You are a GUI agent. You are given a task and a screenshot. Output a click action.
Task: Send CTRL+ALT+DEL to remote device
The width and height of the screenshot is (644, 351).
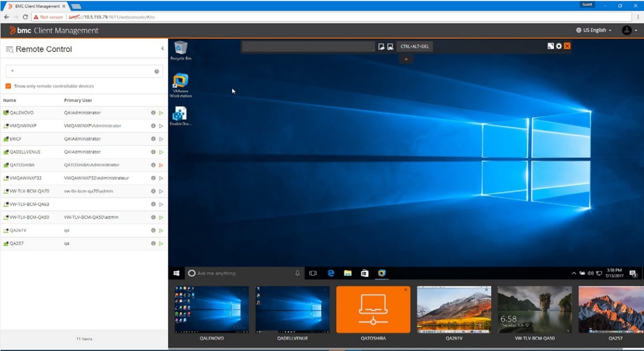[x=415, y=47]
